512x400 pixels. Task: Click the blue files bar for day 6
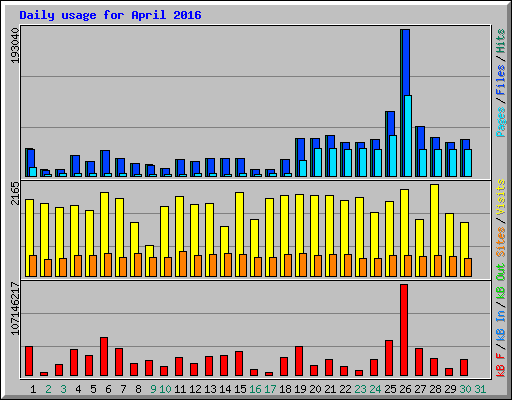[x=106, y=162]
